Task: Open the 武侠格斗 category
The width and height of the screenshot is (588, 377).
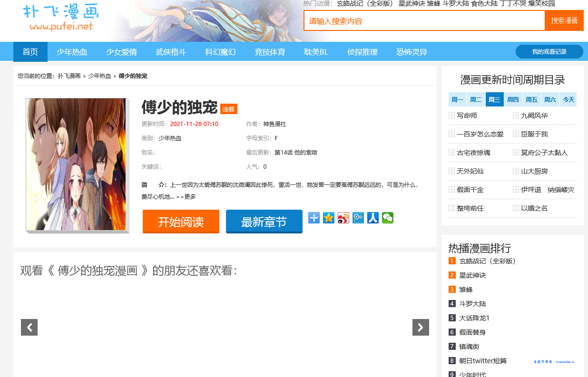Action: coord(171,52)
